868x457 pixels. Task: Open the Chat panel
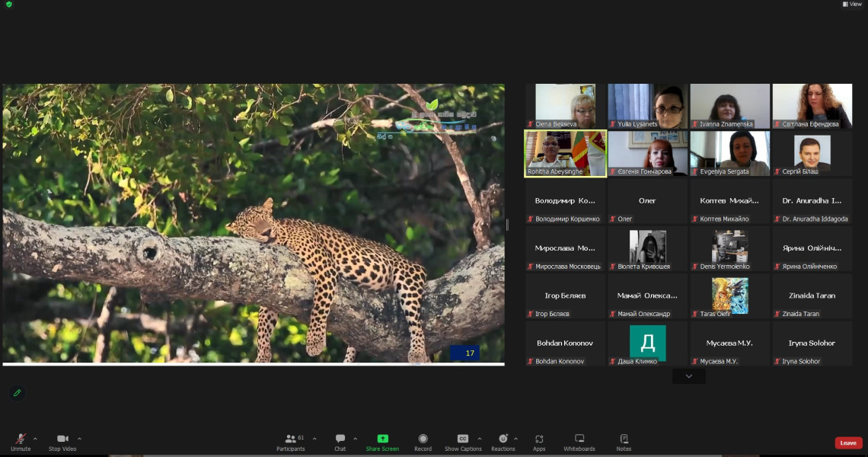340,442
